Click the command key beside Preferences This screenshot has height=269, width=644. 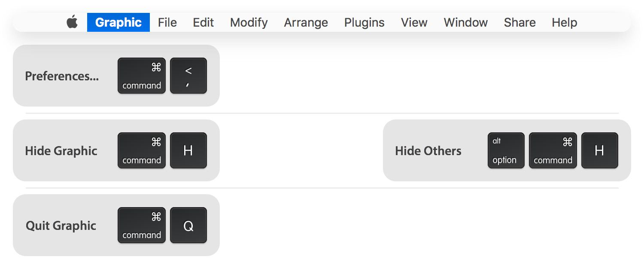click(x=142, y=76)
